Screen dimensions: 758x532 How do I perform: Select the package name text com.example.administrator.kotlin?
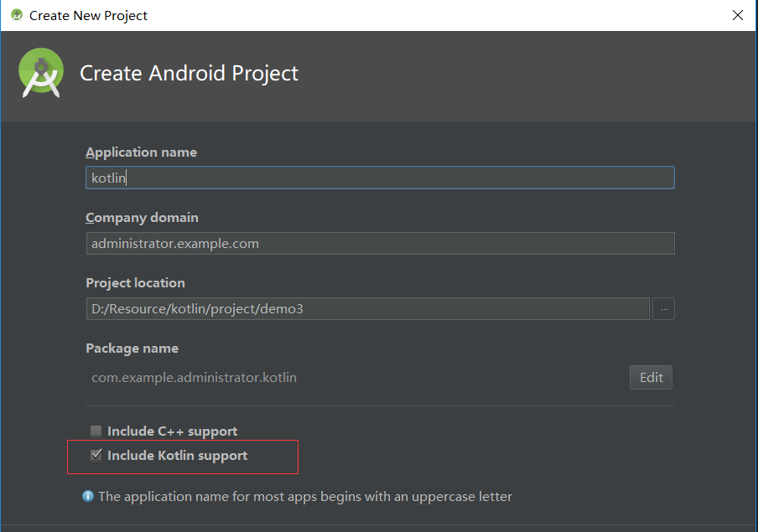[x=194, y=377]
